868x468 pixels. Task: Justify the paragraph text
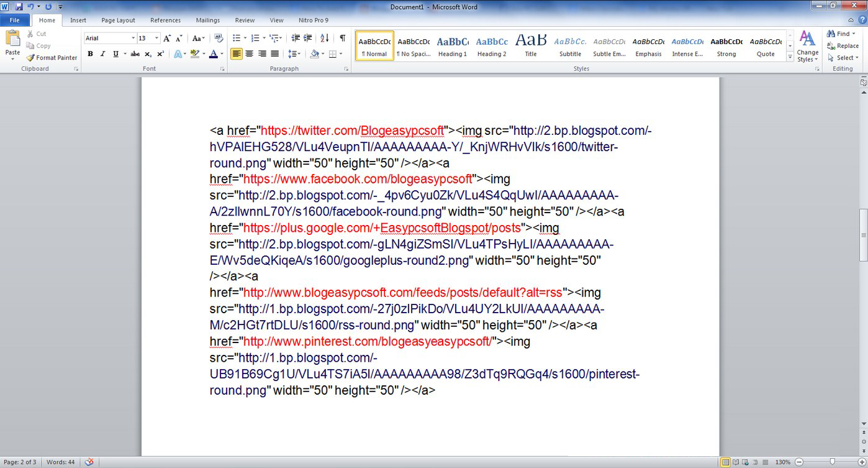[274, 54]
